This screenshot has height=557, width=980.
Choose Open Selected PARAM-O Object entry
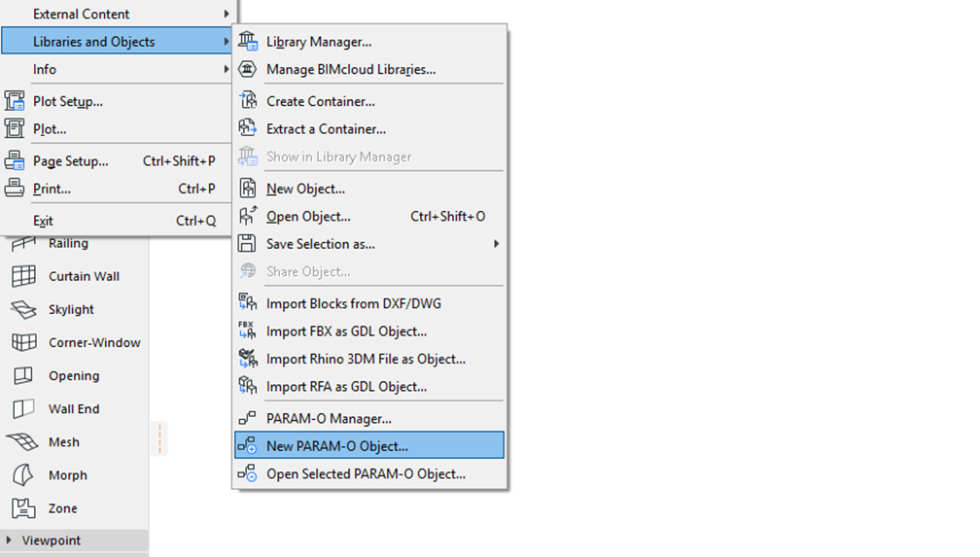tap(369, 473)
